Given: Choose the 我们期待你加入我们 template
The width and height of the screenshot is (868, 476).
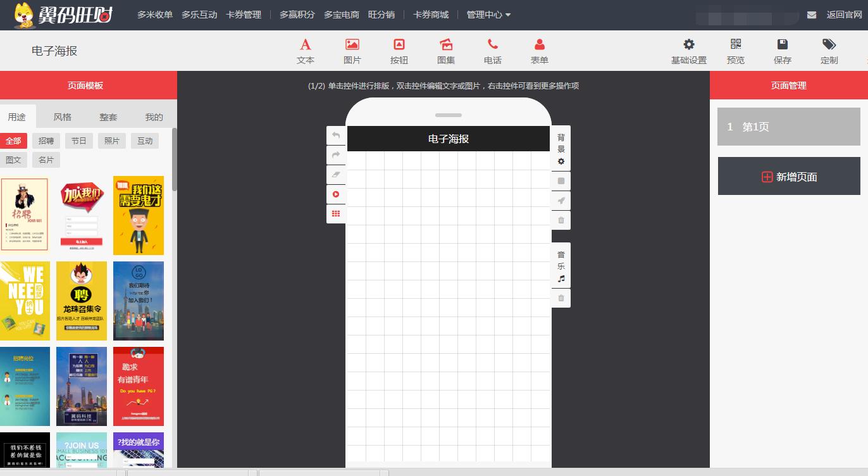Looking at the screenshot, I should point(139,301).
